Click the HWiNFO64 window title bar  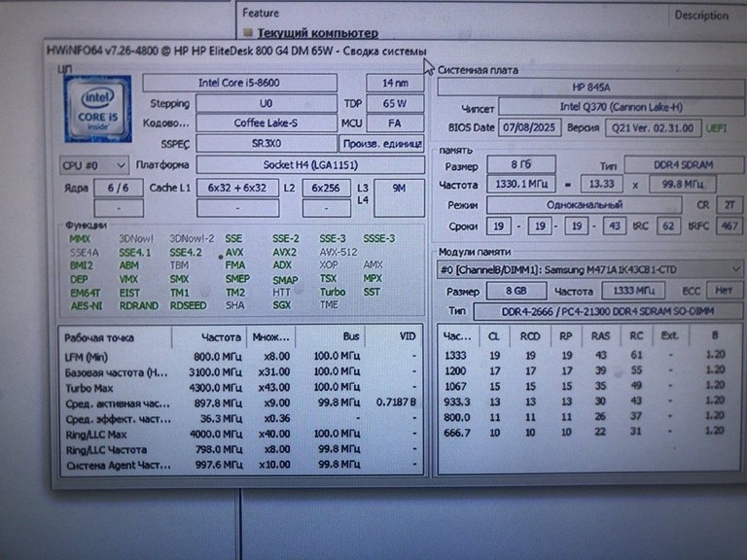396,51
